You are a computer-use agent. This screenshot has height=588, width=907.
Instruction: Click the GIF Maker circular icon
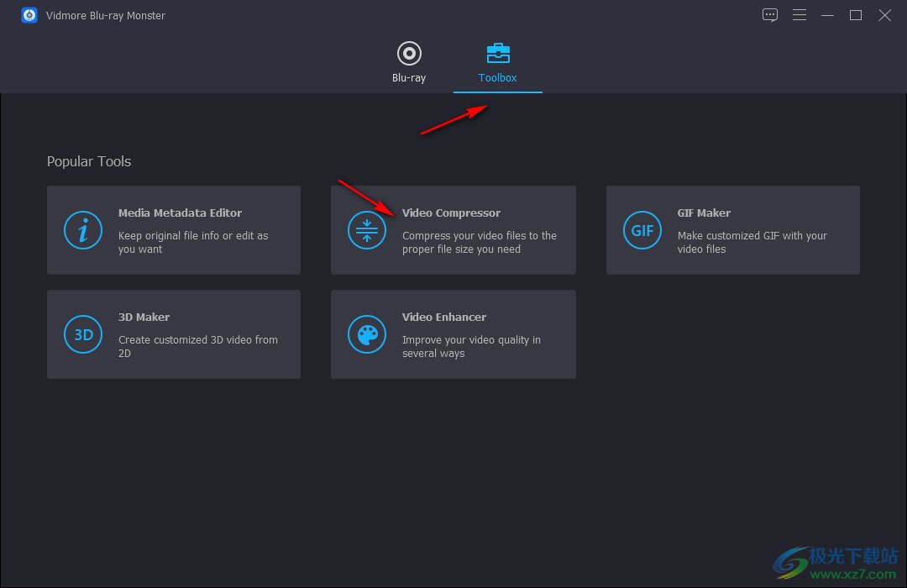click(642, 230)
